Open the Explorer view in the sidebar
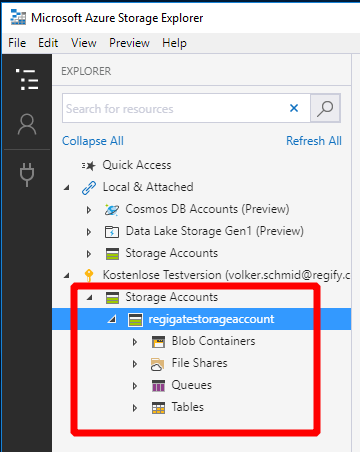 (x=27, y=79)
